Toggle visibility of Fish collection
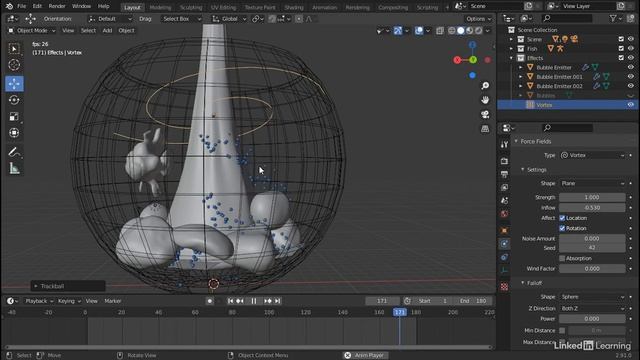This screenshot has width=640, height=360. (631, 49)
